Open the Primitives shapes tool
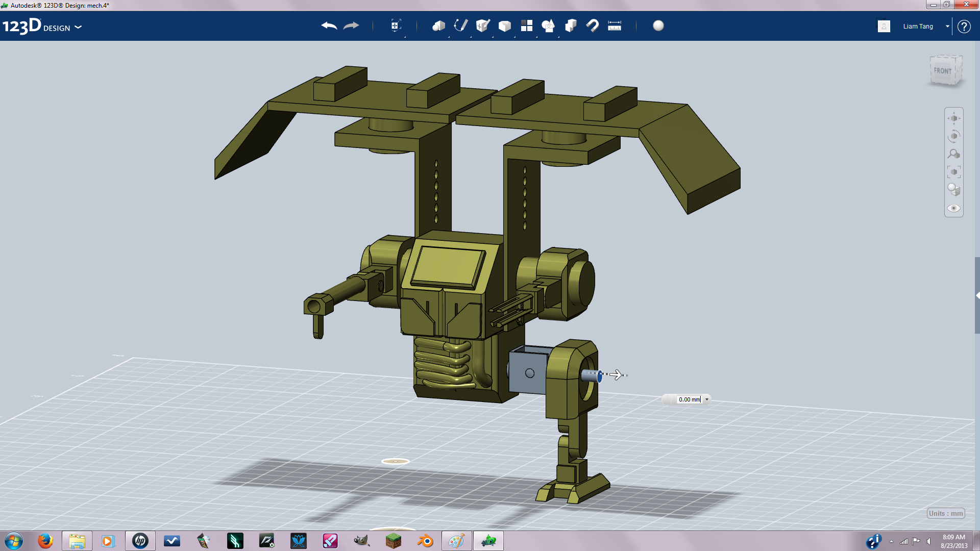The width and height of the screenshot is (980, 551). pyautogui.click(x=438, y=26)
